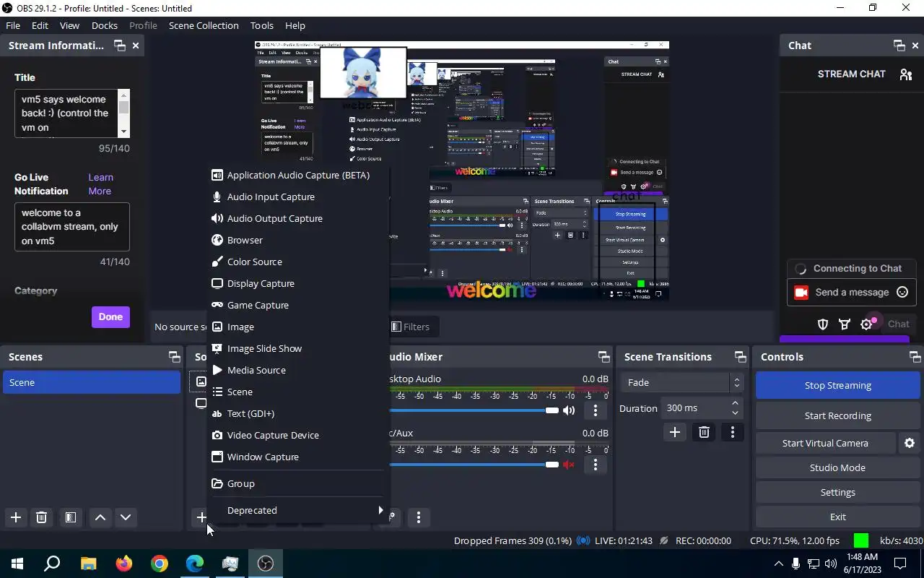The height and width of the screenshot is (578, 924).
Task: Remove selected scene with trash icon
Action: point(42,517)
